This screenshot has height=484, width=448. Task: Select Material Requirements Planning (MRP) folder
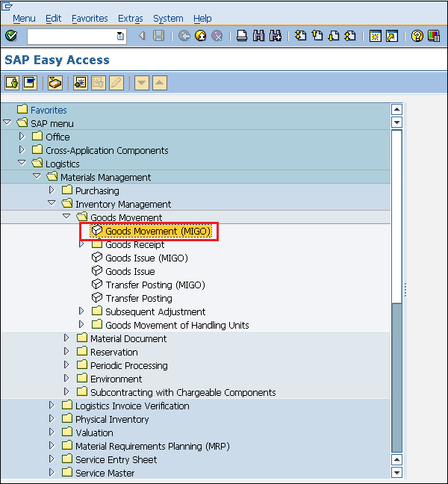point(153,447)
